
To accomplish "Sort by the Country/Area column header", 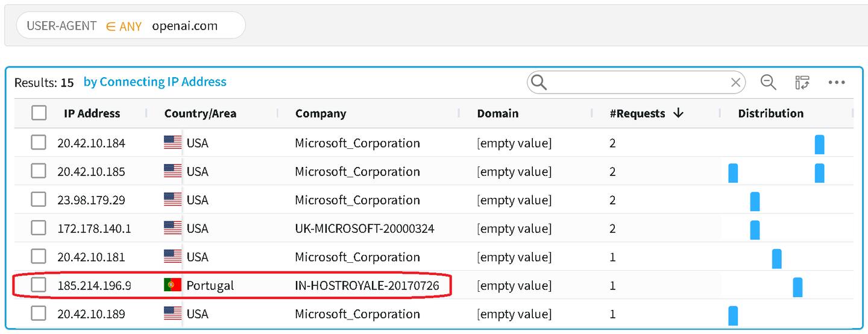I will (200, 113).
